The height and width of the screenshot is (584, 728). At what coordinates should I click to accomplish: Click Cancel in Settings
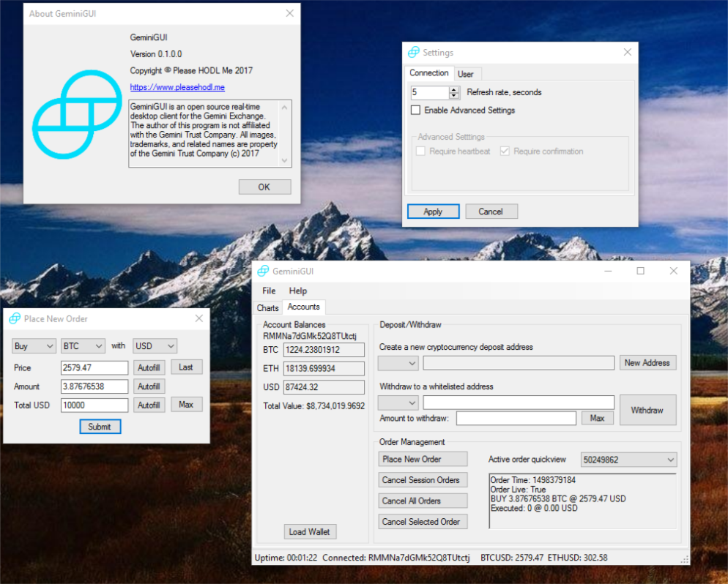click(491, 211)
